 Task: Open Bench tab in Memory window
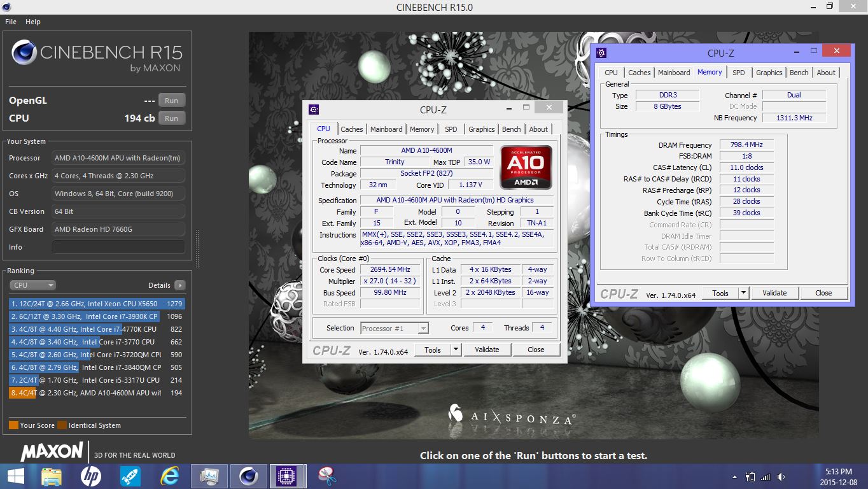pos(799,73)
